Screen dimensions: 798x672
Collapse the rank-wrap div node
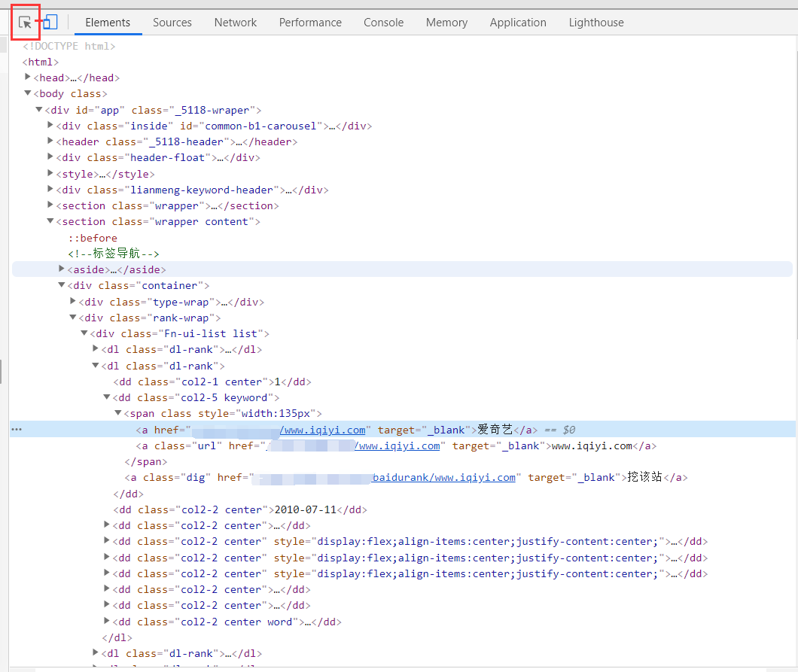tap(73, 317)
